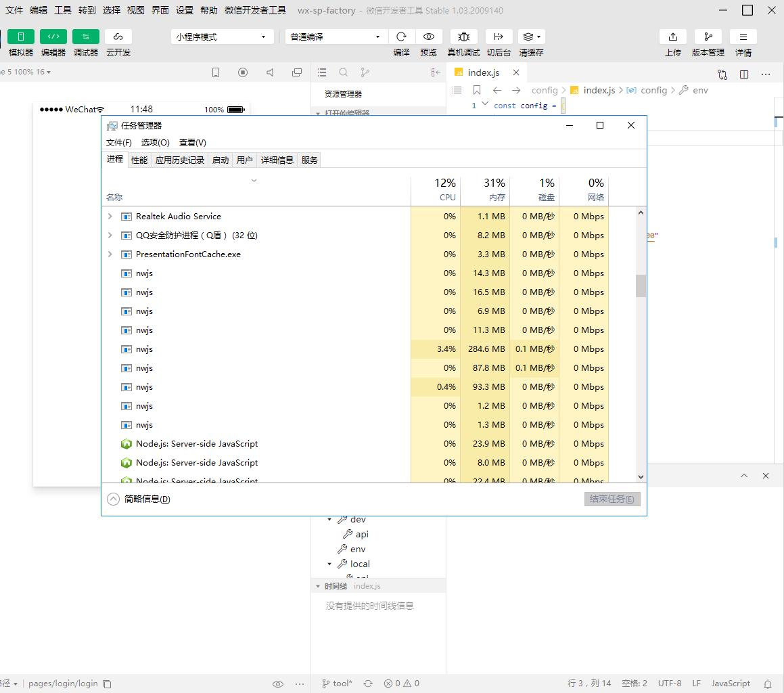
Task: Toggle the simulator mute sound icon
Action: (x=270, y=72)
